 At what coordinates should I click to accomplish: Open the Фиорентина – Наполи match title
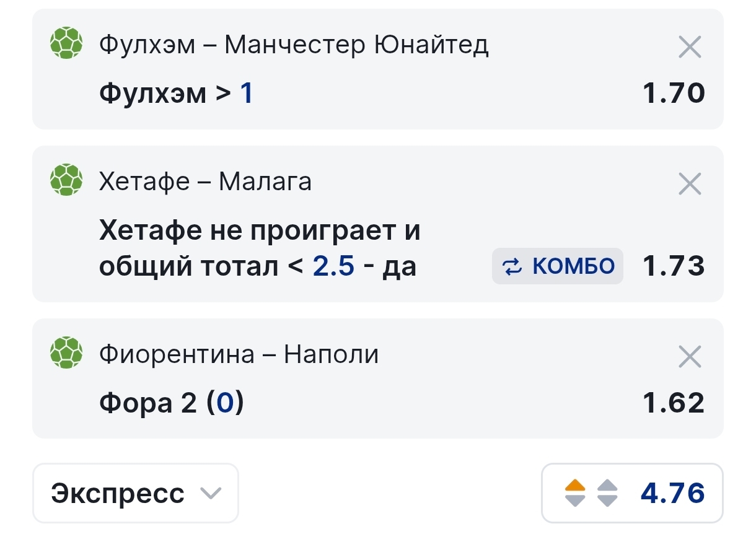[239, 354]
